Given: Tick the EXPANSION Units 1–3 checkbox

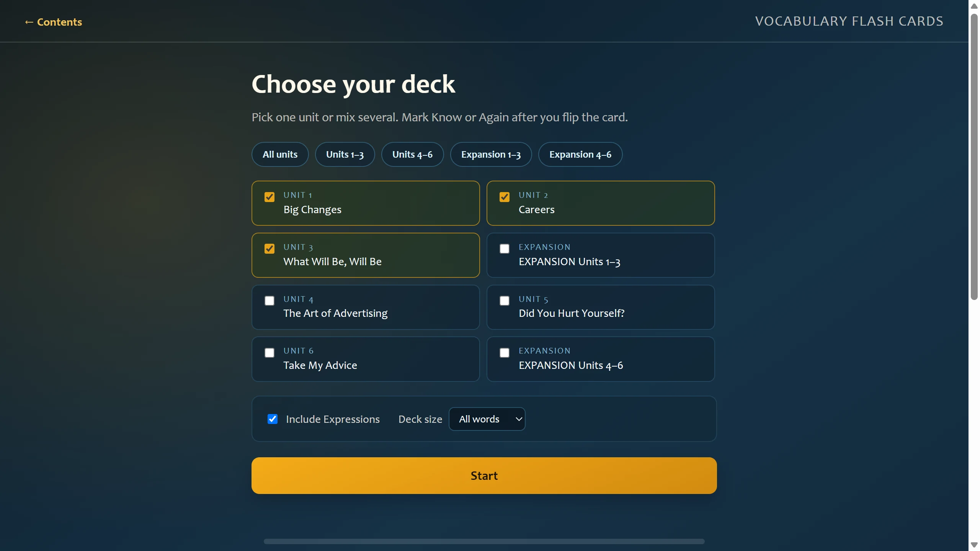Looking at the screenshot, I should tap(505, 249).
